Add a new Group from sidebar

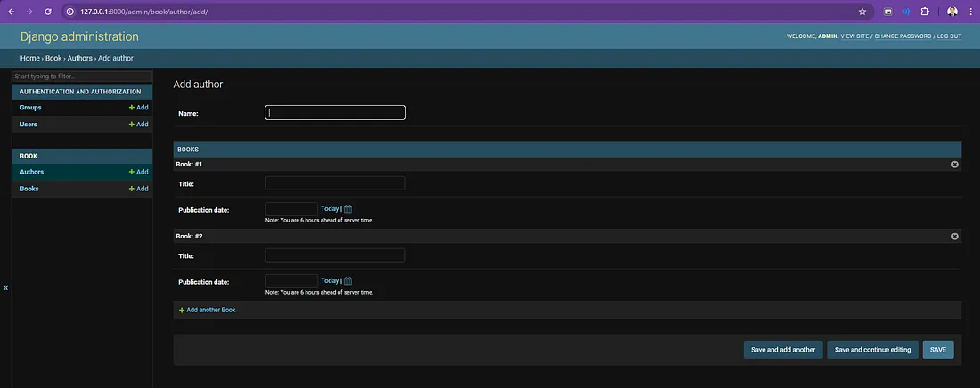(139, 108)
